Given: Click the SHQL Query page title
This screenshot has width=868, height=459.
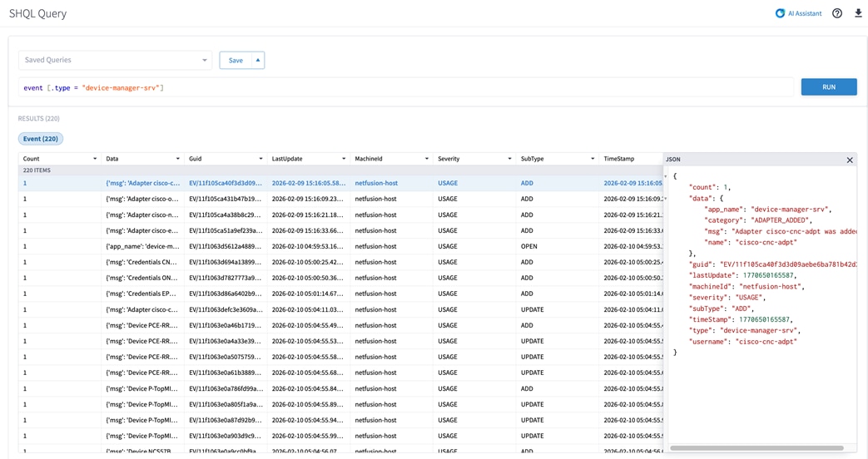Looking at the screenshot, I should [x=37, y=13].
